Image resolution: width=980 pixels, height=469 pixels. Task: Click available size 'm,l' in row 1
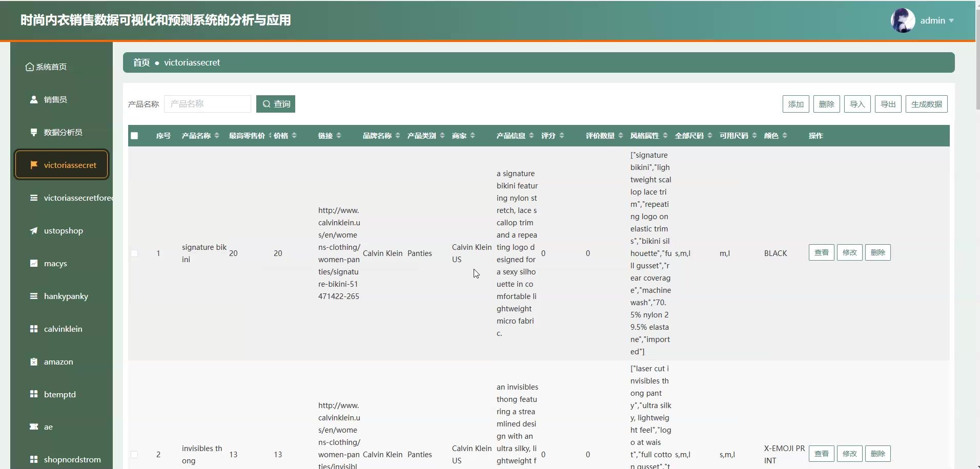click(x=725, y=253)
